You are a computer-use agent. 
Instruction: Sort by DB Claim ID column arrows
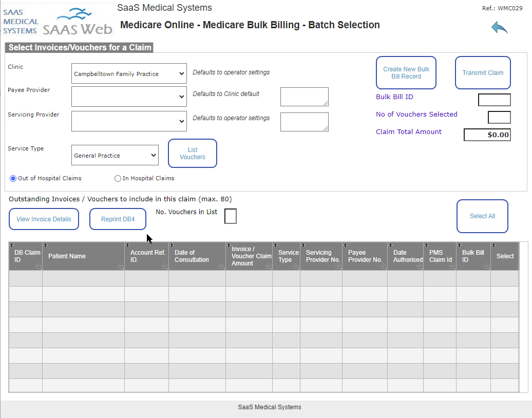(11, 245)
